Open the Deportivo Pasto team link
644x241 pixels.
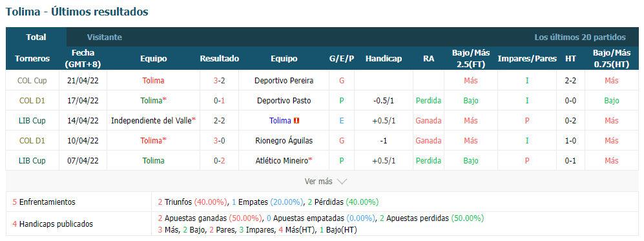(284, 101)
